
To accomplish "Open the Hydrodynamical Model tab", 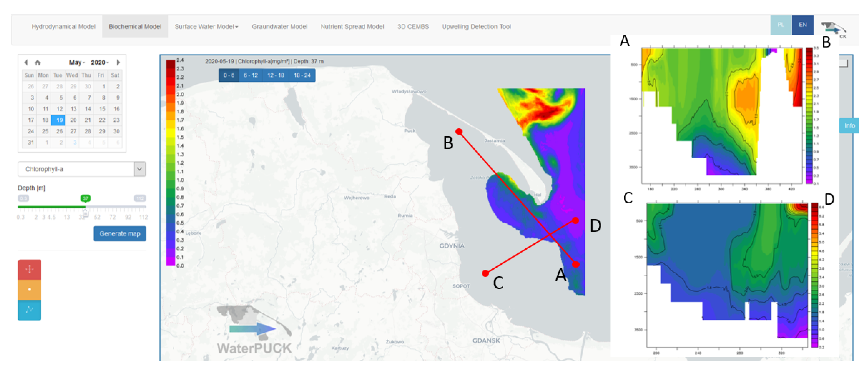I will coord(63,27).
